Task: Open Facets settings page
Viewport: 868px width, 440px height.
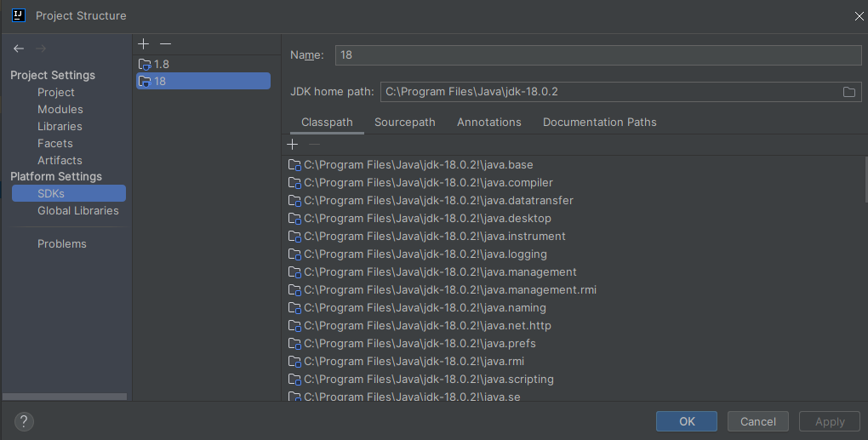Action: [54, 143]
